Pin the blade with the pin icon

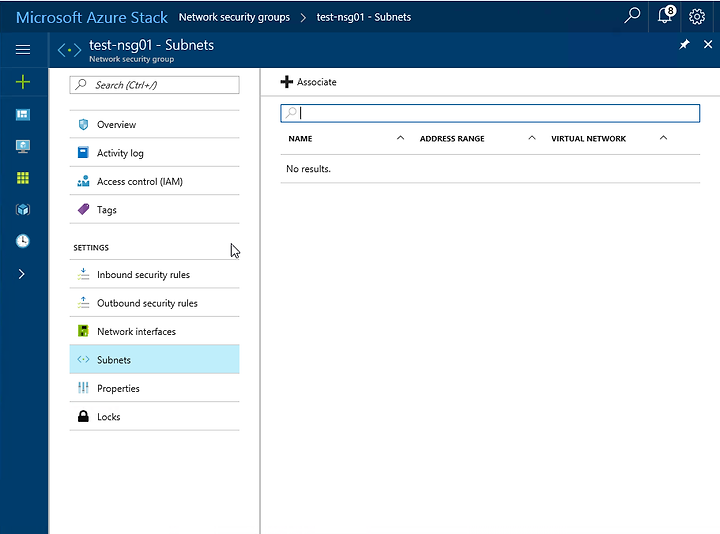684,45
